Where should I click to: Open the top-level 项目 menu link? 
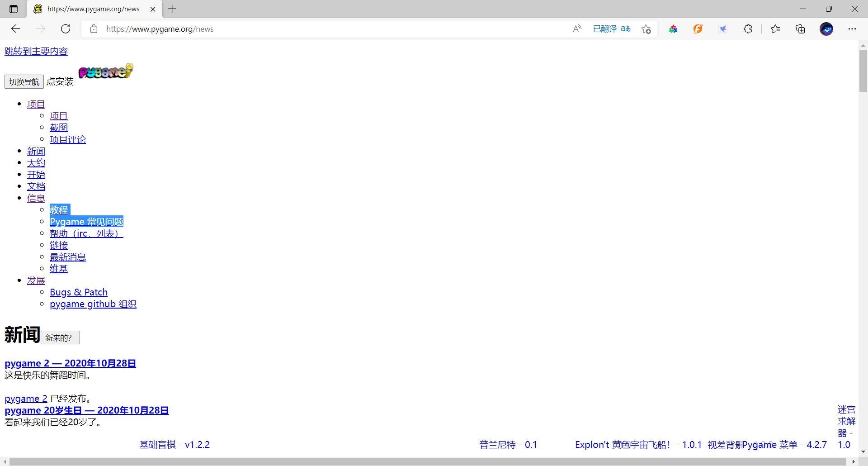point(36,104)
